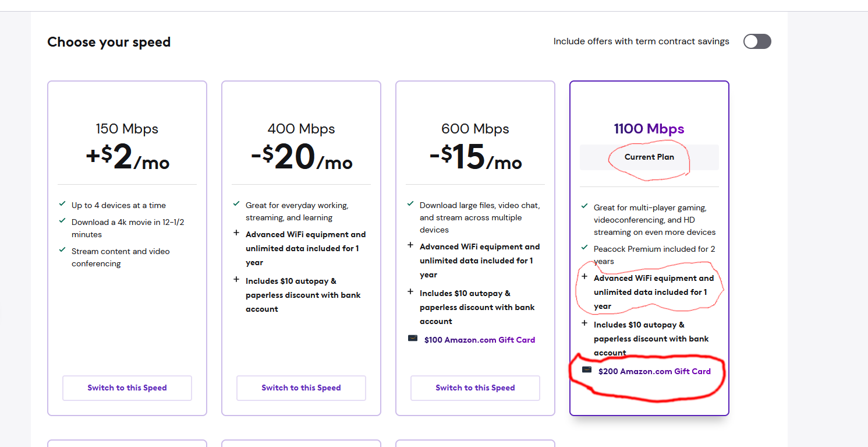
Task: Open the $100 Amazon.com Gift Card link
Action: [x=479, y=340]
